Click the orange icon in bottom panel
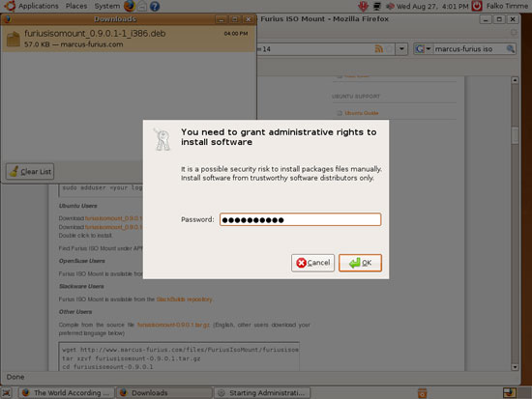The width and height of the screenshot is (532, 399). tap(422, 393)
